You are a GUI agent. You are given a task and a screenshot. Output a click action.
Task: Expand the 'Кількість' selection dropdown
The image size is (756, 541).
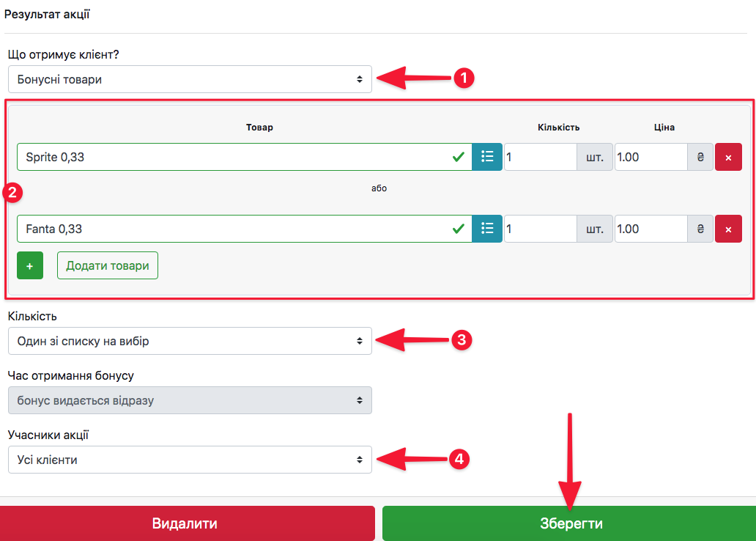click(190, 341)
